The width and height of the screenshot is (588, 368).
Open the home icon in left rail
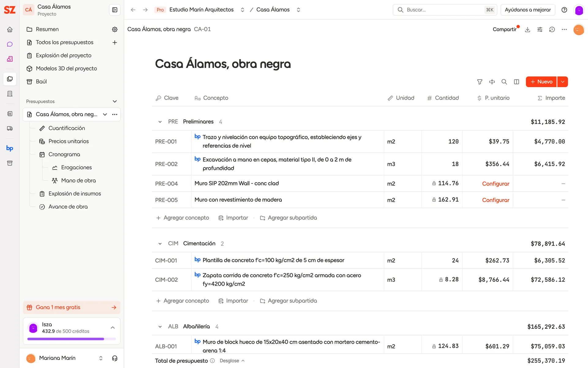point(10,29)
